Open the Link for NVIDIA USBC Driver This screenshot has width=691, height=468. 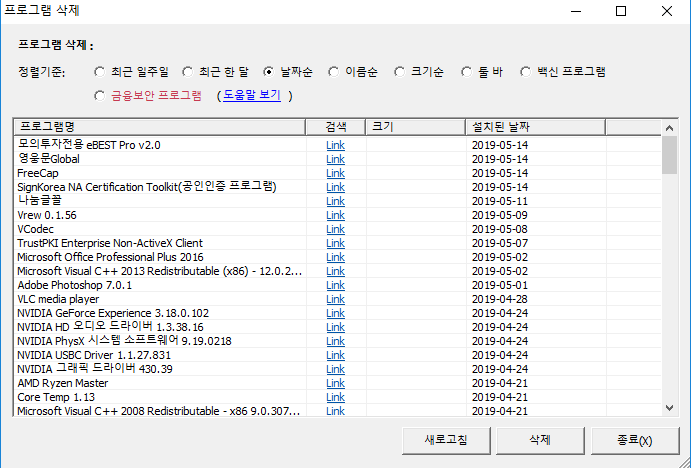(335, 355)
